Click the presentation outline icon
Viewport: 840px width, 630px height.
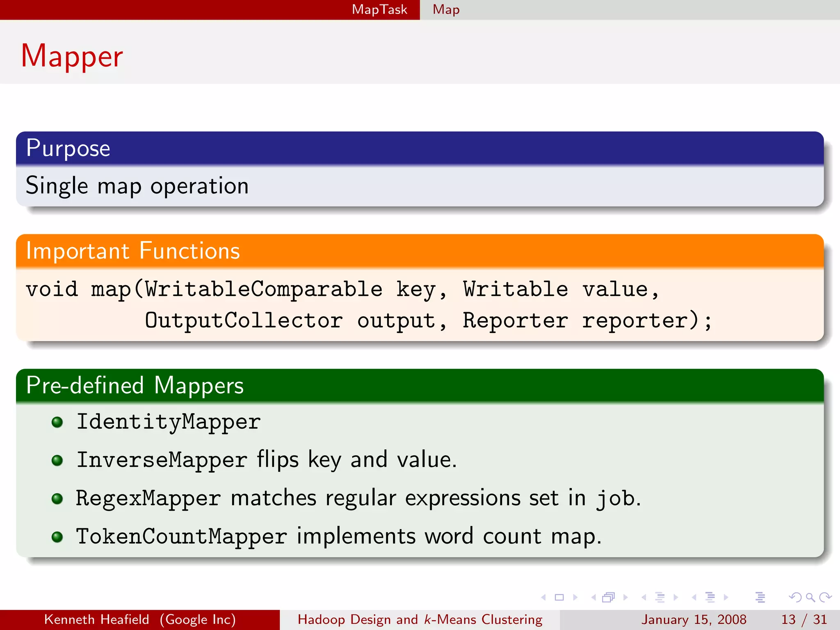coord(760,597)
